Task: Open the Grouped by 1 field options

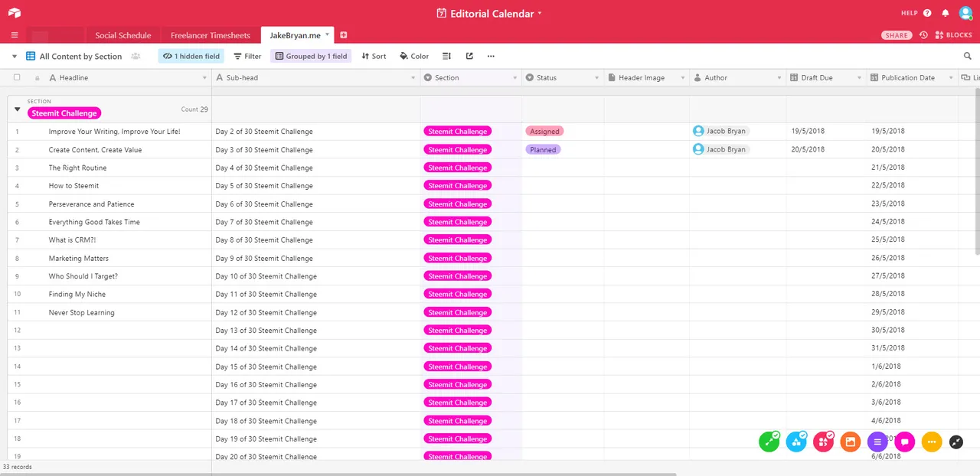Action: (311, 56)
